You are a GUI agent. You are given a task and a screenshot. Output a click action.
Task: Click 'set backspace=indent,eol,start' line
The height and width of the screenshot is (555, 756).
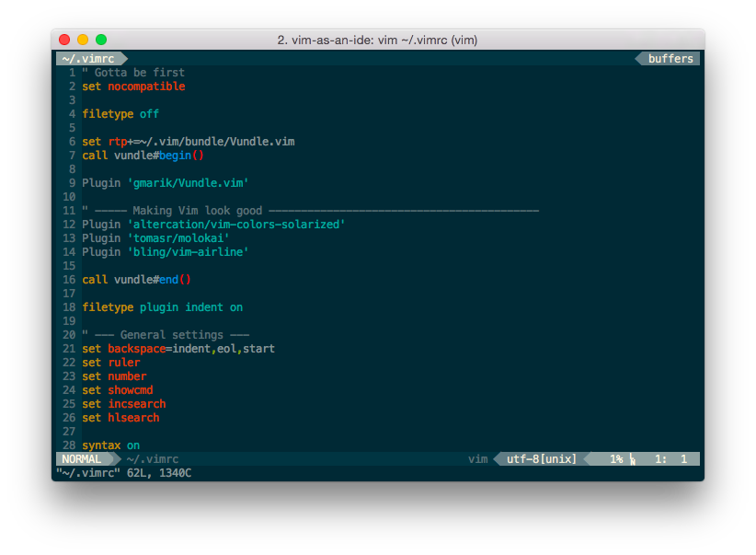[178, 349]
